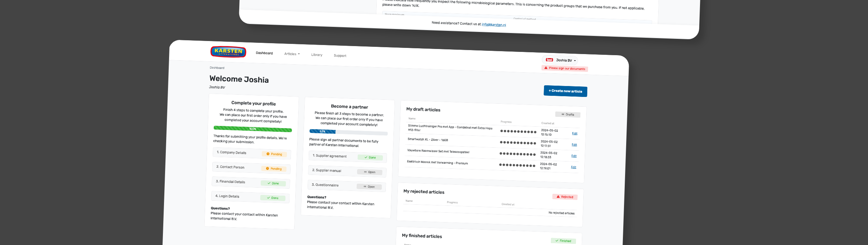Click the Drafts filter badge

(568, 114)
